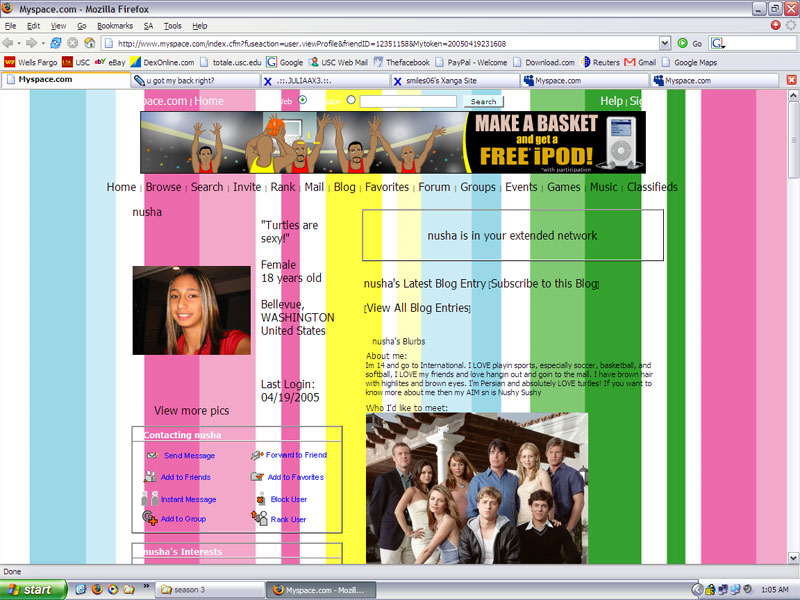Switch to the 'u got my back right?' tab
Viewport: 800px width, 600px height.
tap(195, 81)
